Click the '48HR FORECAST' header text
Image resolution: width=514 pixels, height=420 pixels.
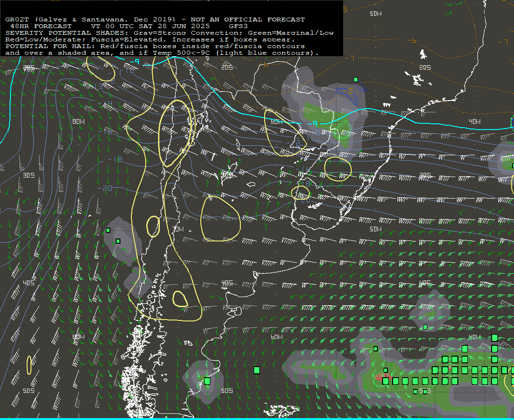coord(41,26)
